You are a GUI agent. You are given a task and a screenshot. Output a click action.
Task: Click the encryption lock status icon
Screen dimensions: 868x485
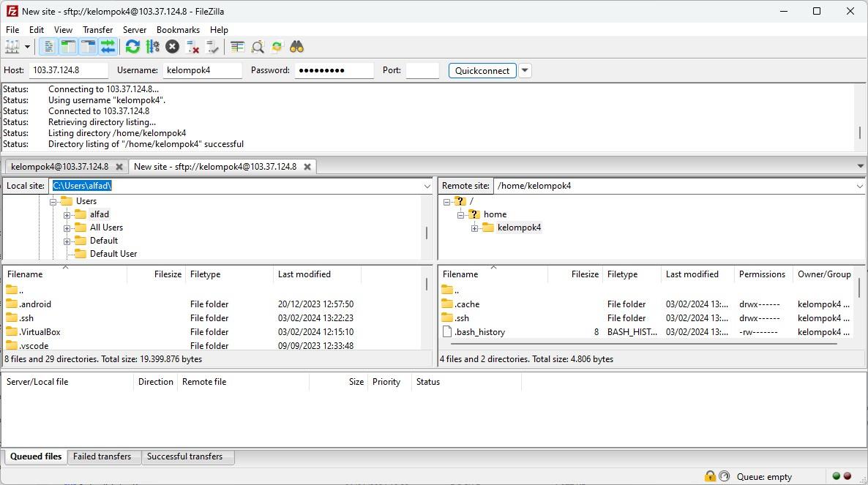710,476
